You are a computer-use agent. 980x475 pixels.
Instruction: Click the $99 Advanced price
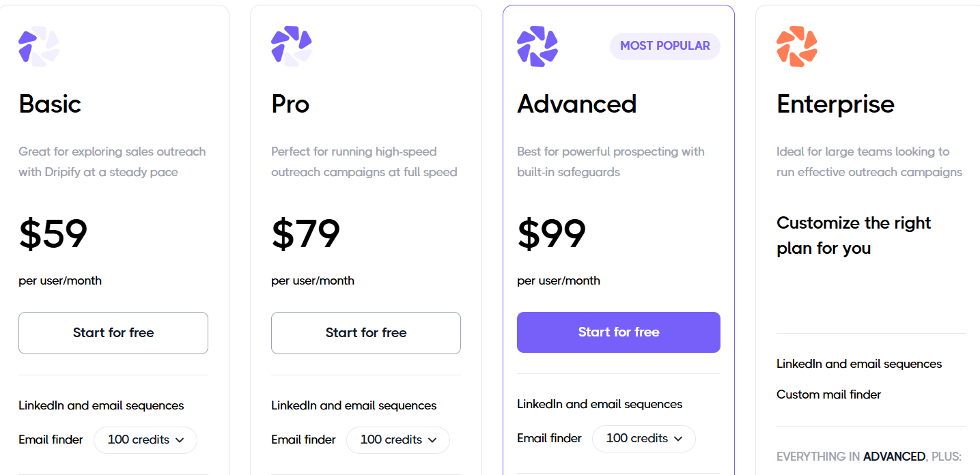point(551,234)
